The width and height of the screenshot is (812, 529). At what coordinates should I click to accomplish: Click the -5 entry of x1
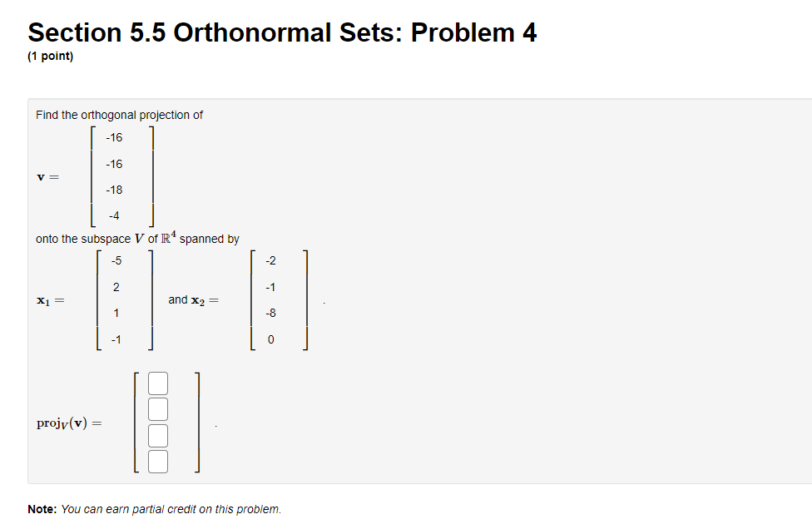[116, 260]
